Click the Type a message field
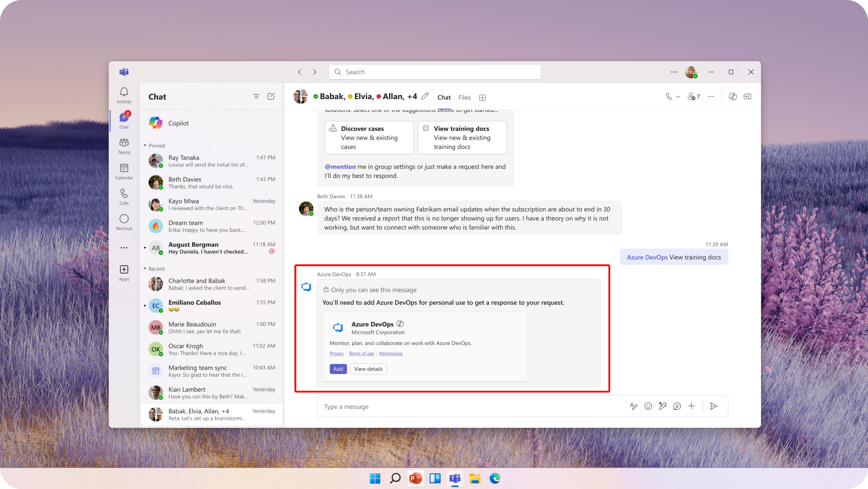The width and height of the screenshot is (868, 489). tap(471, 407)
